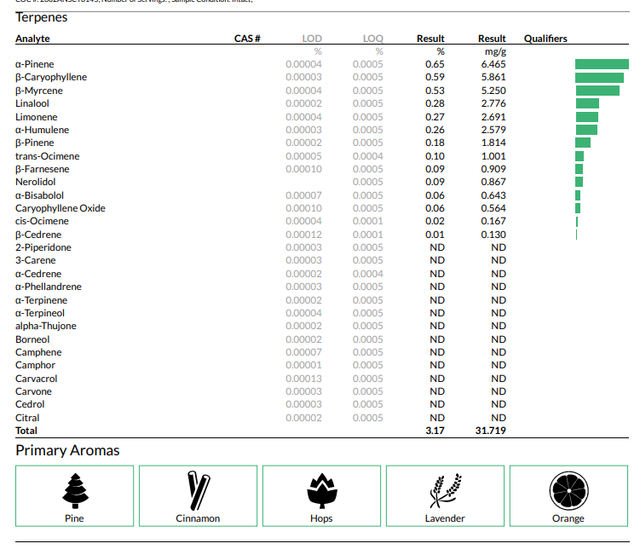Click the Orange slice aroma icon
This screenshot has height=545, width=640.
(x=569, y=491)
